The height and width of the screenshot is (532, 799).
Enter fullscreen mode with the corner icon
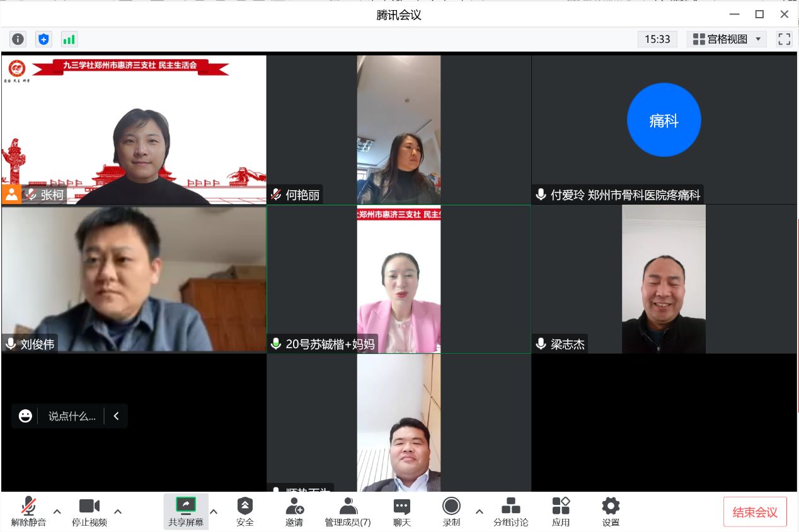pyautogui.click(x=784, y=39)
